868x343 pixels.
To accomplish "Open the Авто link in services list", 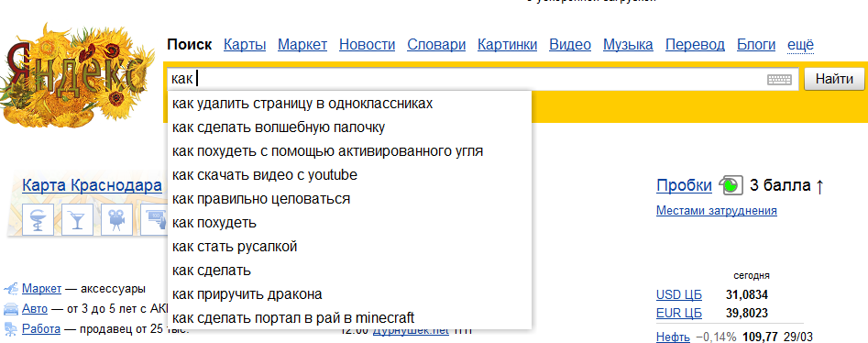I will click(36, 309).
